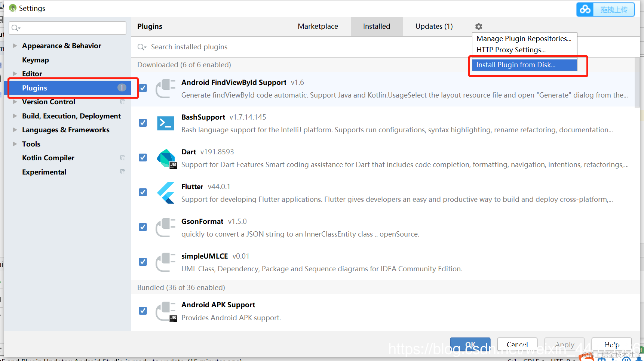The image size is (644, 361).
Task: Click the Help button
Action: pyautogui.click(x=611, y=345)
